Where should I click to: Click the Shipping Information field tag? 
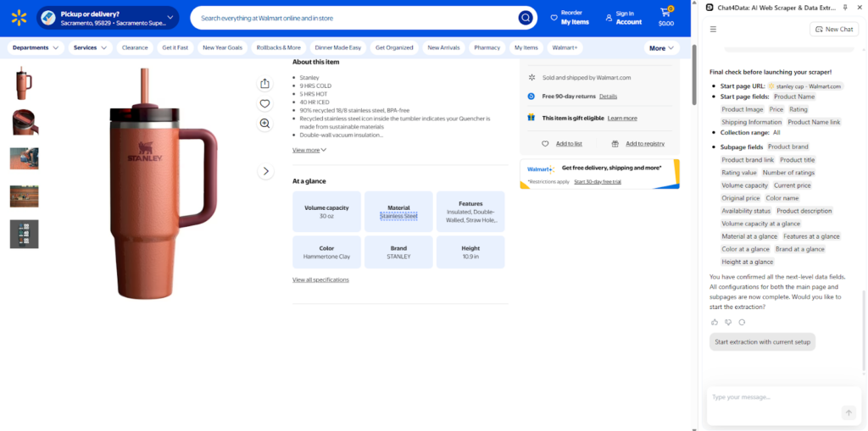[752, 122]
